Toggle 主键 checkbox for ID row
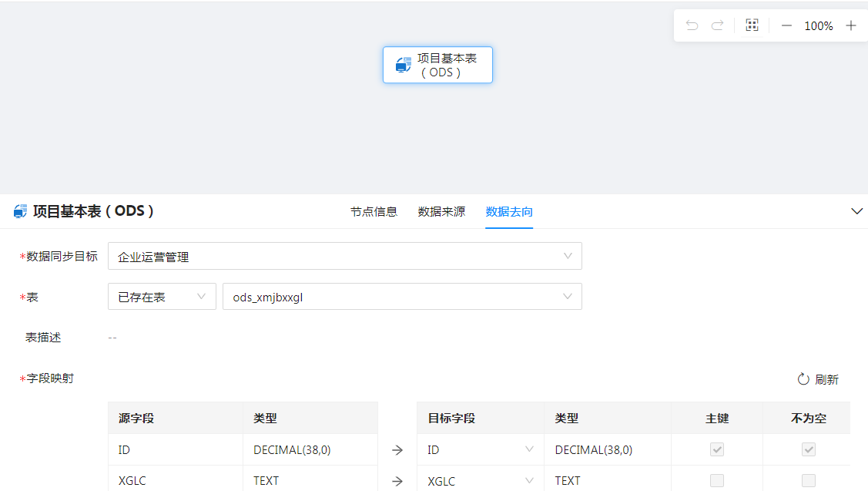The height and width of the screenshot is (491, 868). [x=717, y=449]
